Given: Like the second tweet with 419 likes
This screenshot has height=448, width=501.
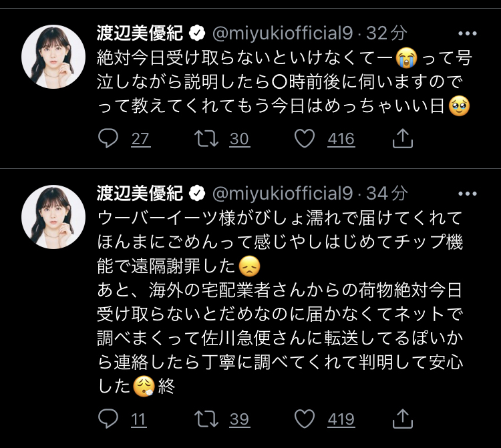Looking at the screenshot, I should (x=305, y=419).
